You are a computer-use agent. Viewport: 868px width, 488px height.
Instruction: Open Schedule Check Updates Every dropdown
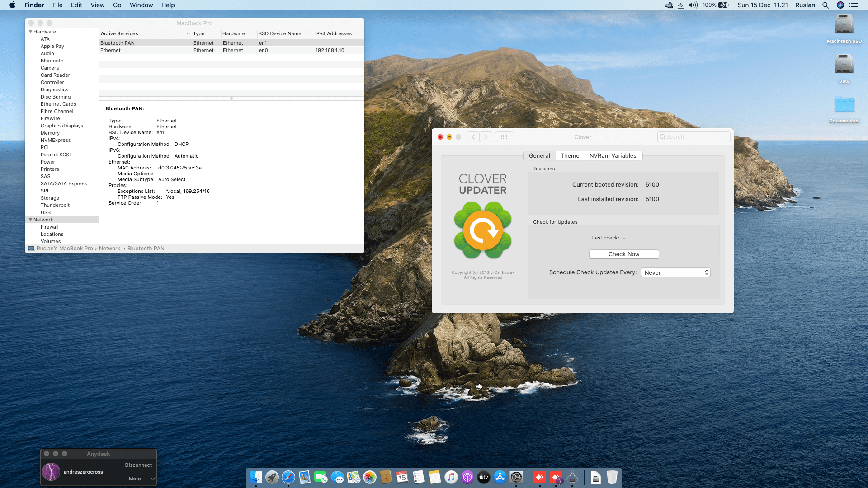click(675, 272)
